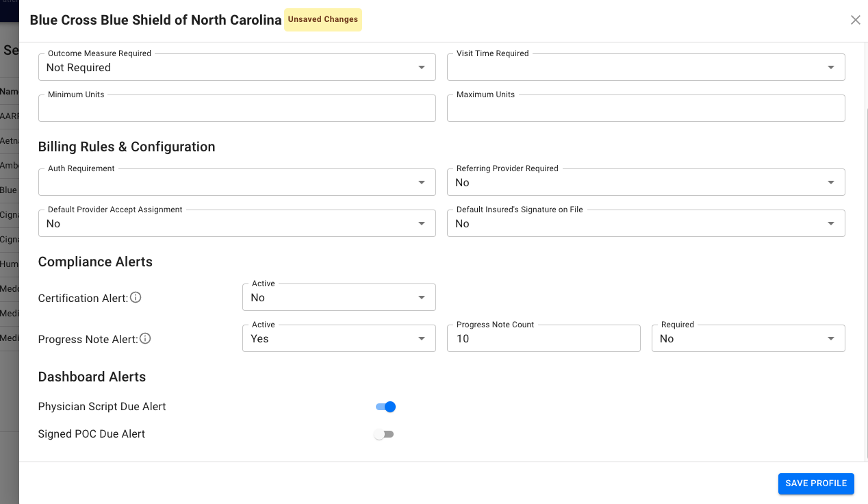This screenshot has width=868, height=504.
Task: Open Auth Requirement dropdown
Action: (x=237, y=182)
